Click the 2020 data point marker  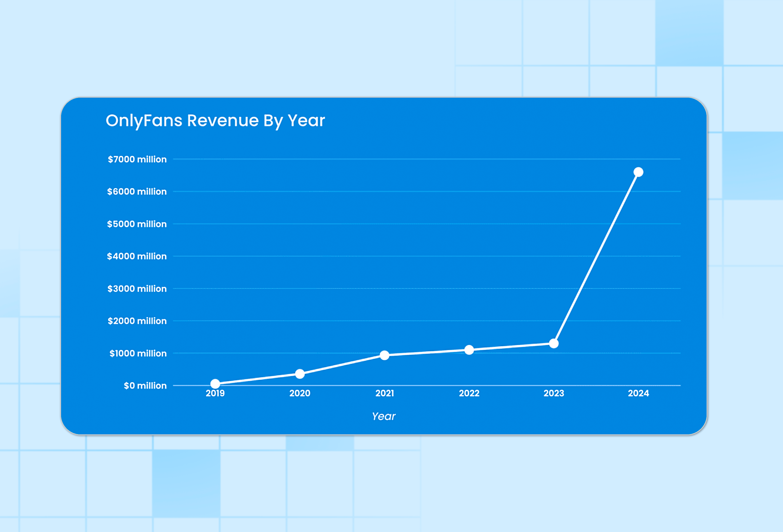coord(300,374)
